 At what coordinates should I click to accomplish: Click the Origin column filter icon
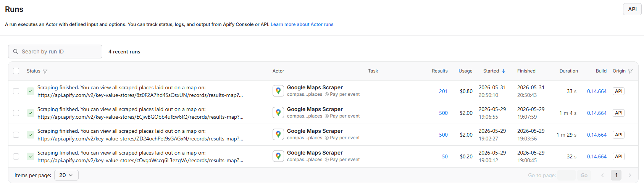pos(630,71)
